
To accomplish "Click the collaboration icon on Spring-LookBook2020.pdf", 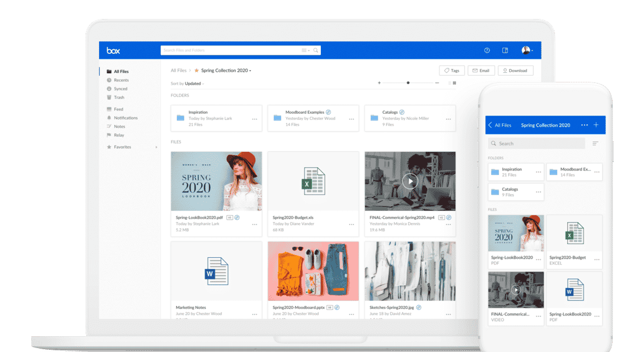I will [x=237, y=217].
